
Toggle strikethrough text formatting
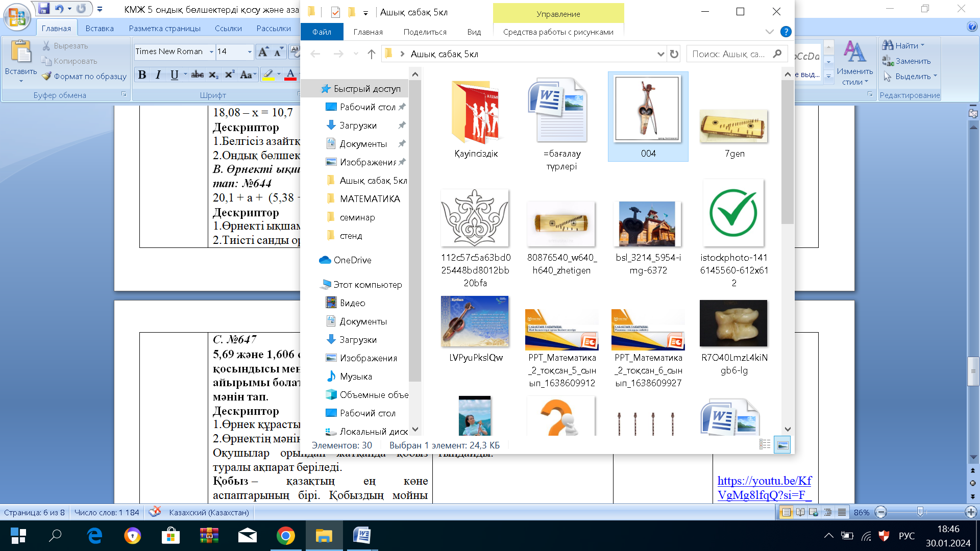197,75
